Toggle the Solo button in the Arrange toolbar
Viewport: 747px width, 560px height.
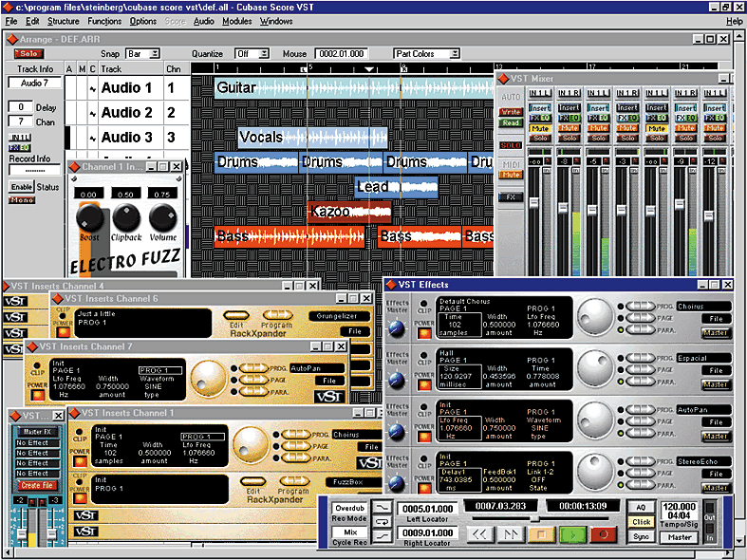pyautogui.click(x=28, y=54)
